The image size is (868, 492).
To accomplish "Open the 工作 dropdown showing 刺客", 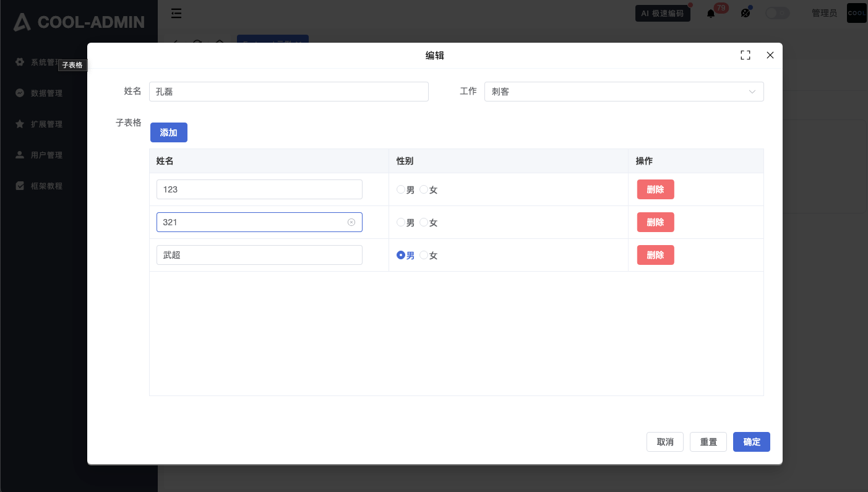I will pyautogui.click(x=624, y=92).
